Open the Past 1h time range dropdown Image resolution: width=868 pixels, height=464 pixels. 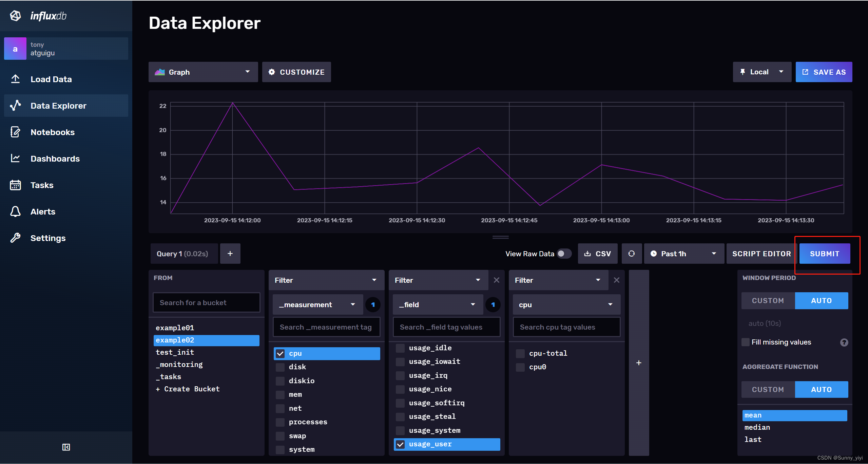click(x=684, y=254)
